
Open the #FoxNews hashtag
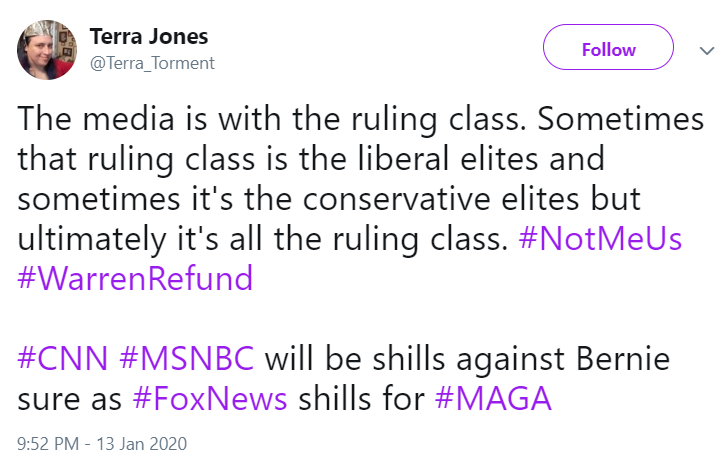click(210, 399)
